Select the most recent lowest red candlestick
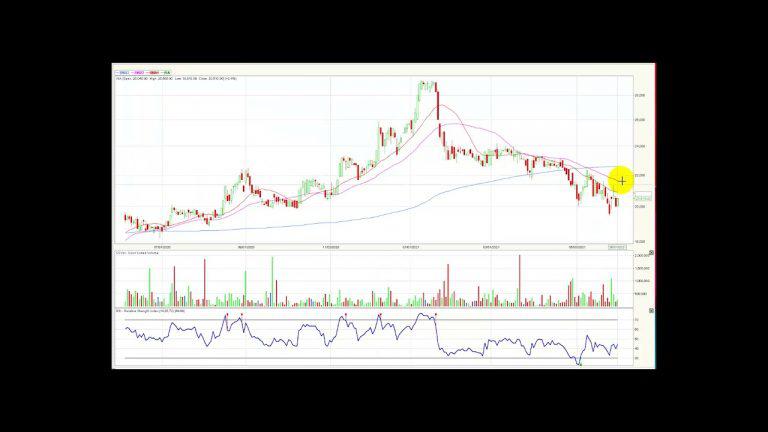The height and width of the screenshot is (432, 768). click(x=610, y=206)
